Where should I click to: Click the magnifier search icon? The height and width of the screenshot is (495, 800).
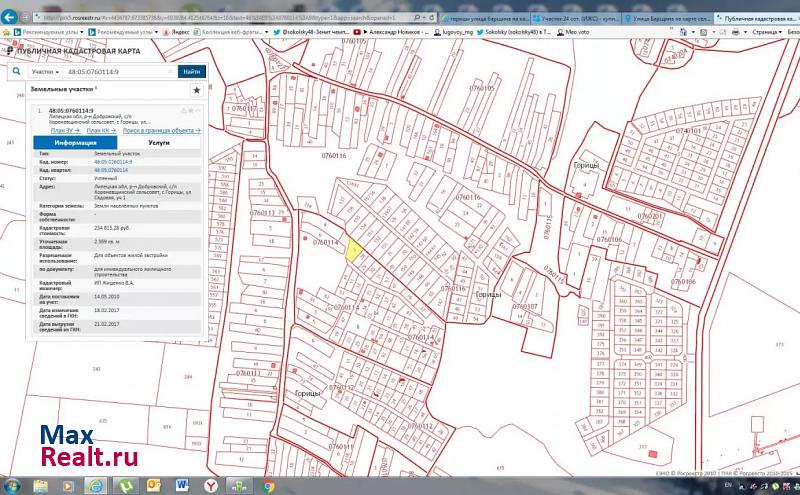pos(17,72)
